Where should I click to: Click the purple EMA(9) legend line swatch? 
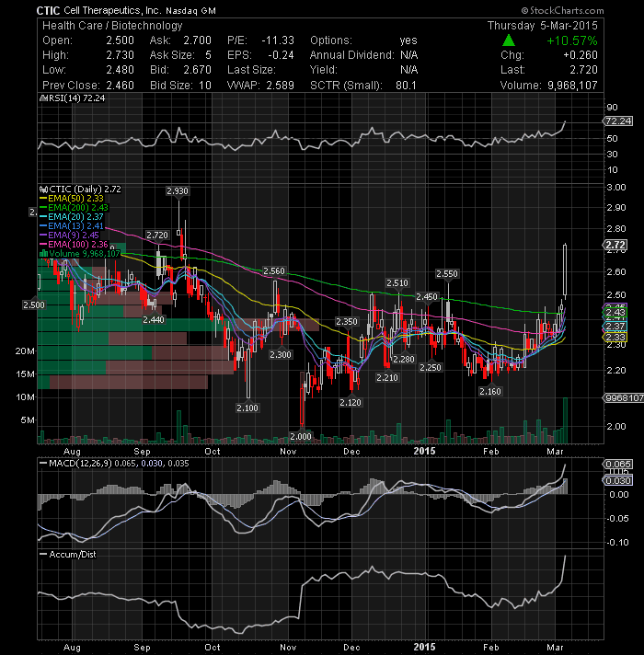click(x=43, y=236)
